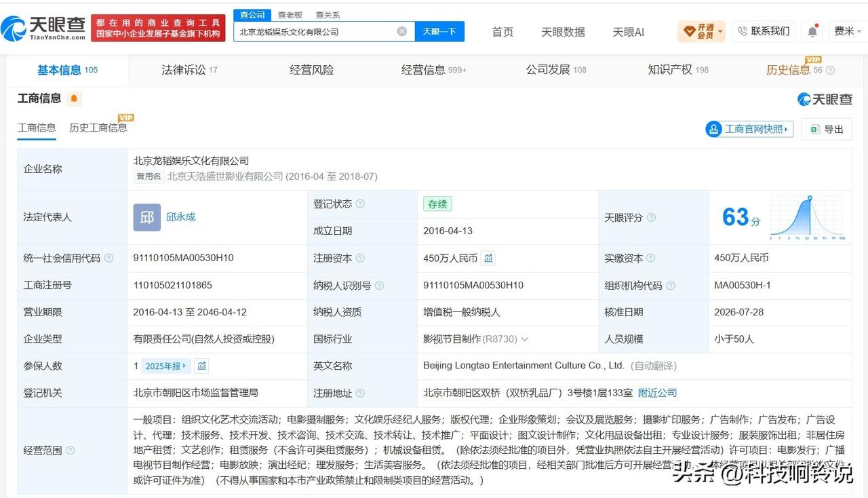Open legal representative 邱永成's profile link
Image resolution: width=868 pixels, height=498 pixels.
180,217
